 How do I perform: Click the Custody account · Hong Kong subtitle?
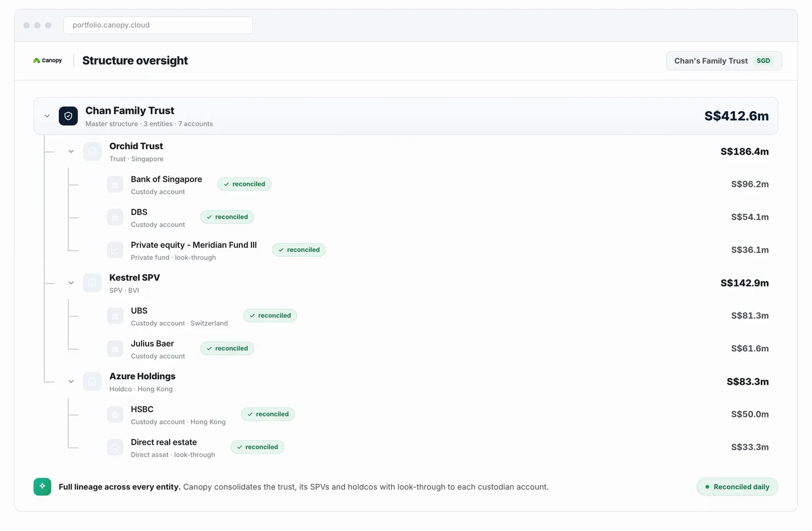(x=178, y=422)
